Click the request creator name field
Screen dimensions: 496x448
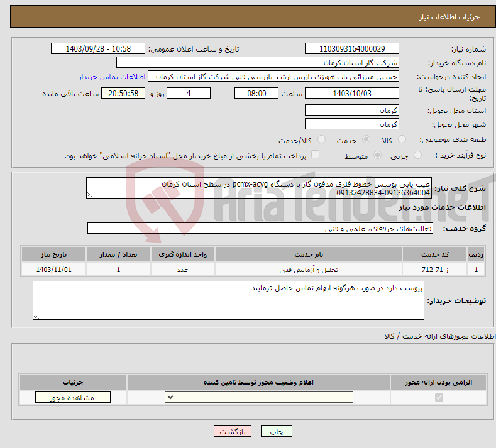click(273, 77)
